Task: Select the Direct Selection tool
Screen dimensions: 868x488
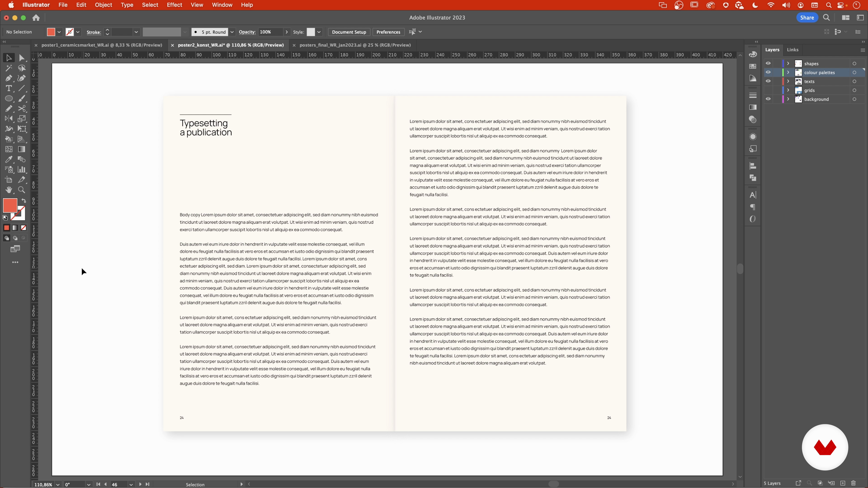Action: click(22, 58)
